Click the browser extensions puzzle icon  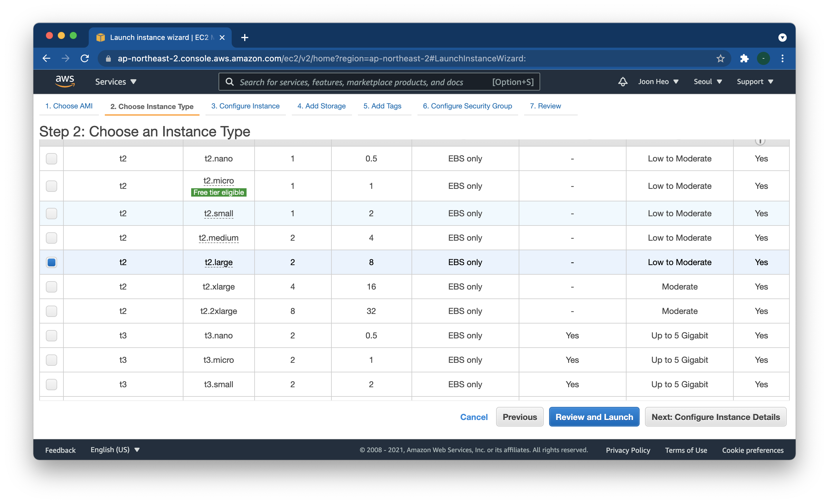click(x=744, y=59)
